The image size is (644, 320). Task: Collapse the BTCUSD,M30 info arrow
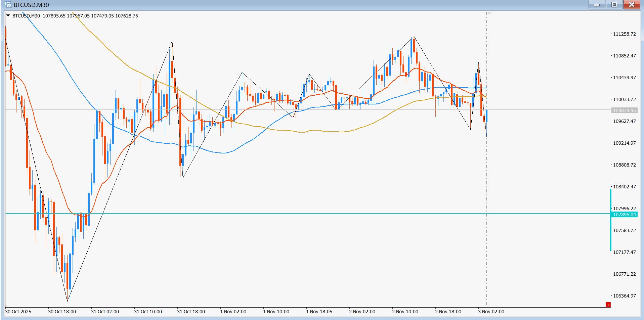point(8,15)
